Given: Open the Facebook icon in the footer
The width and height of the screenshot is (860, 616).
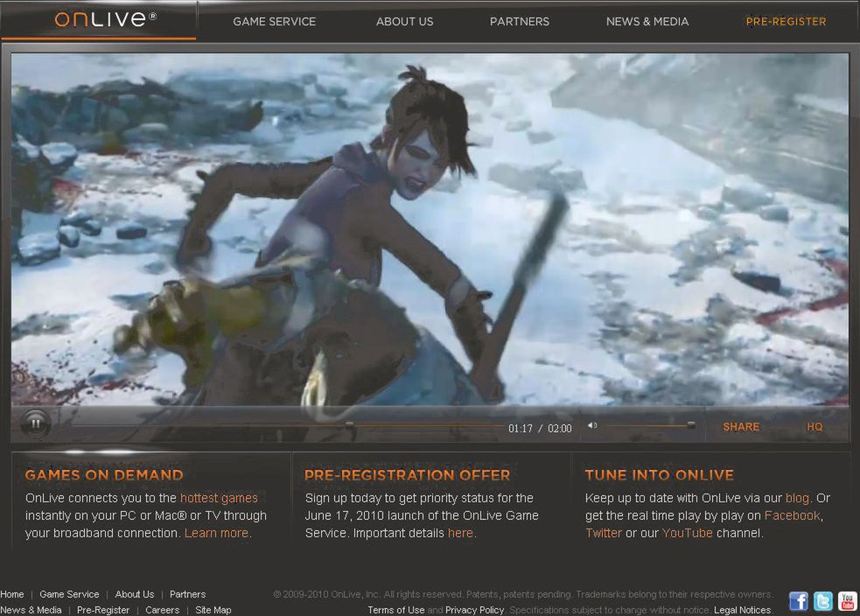Looking at the screenshot, I should pyautogui.click(x=799, y=601).
